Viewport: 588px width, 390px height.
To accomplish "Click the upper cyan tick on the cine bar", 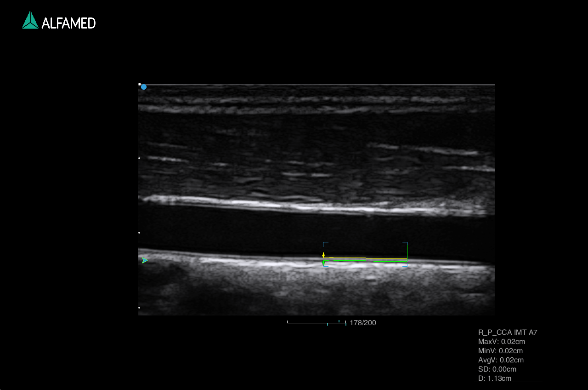I will [x=339, y=321].
